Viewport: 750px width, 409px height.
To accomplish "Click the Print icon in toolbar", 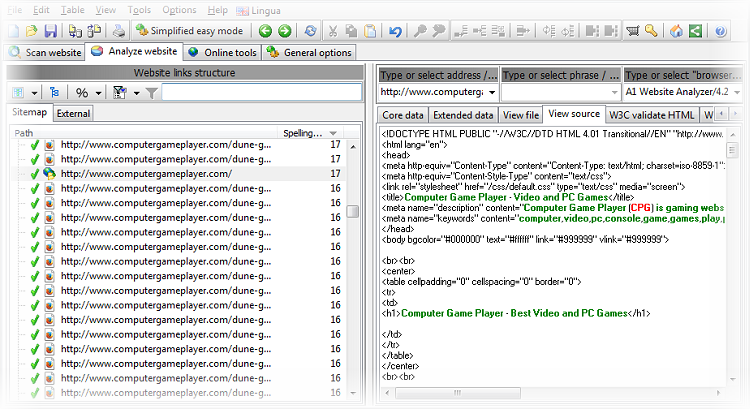I will 119,31.
